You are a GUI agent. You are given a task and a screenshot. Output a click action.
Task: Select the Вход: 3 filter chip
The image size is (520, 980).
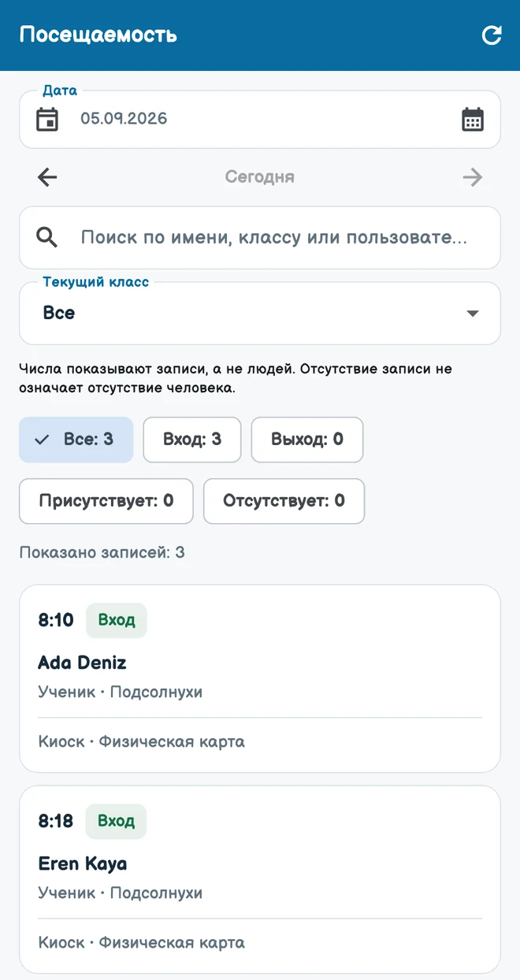click(x=192, y=440)
